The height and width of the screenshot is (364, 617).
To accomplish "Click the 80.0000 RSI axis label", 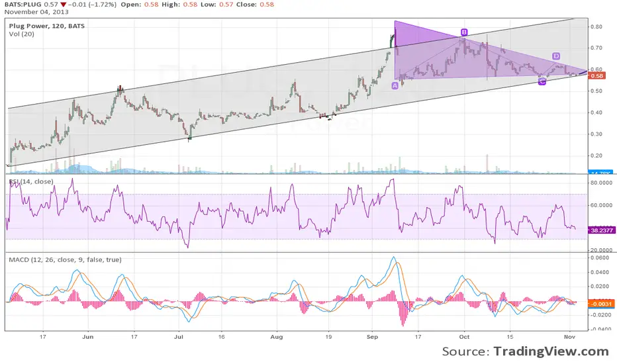I will [601, 183].
